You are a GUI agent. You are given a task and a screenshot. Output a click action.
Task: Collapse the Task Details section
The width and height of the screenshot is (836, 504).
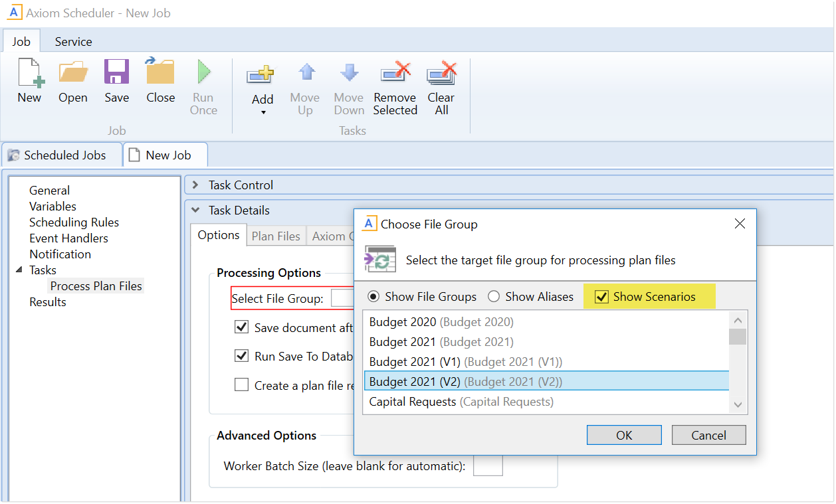pyautogui.click(x=195, y=210)
